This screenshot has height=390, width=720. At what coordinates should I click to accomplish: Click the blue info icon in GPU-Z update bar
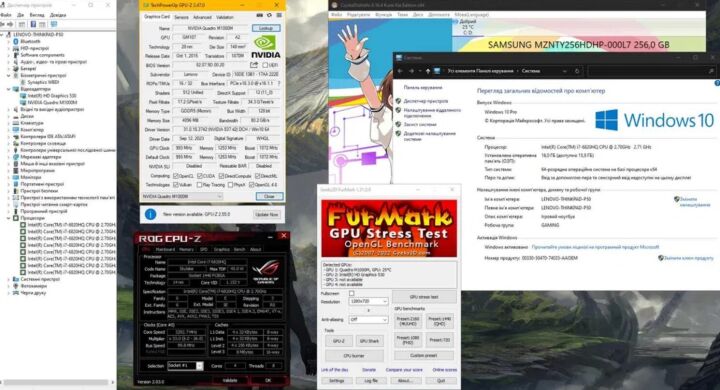point(150,214)
